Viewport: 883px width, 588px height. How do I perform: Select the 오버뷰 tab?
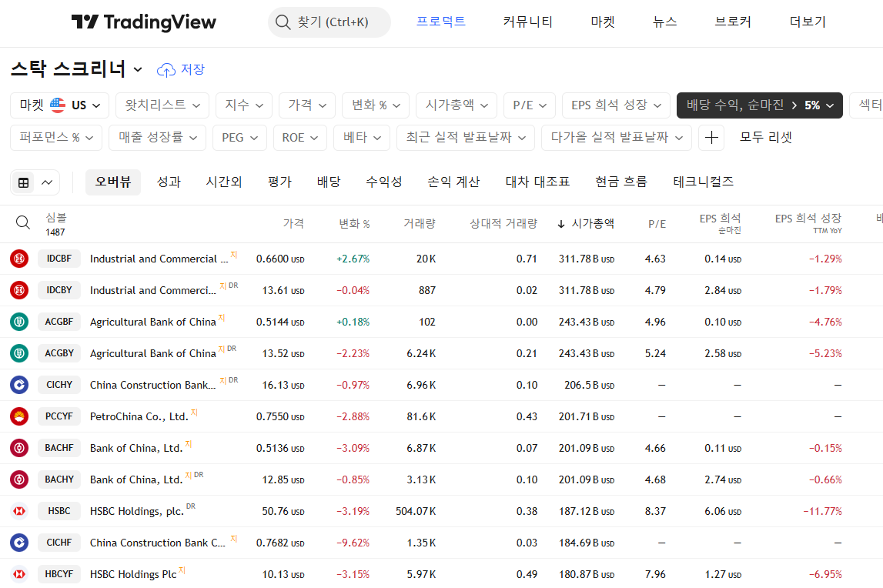pyautogui.click(x=113, y=182)
